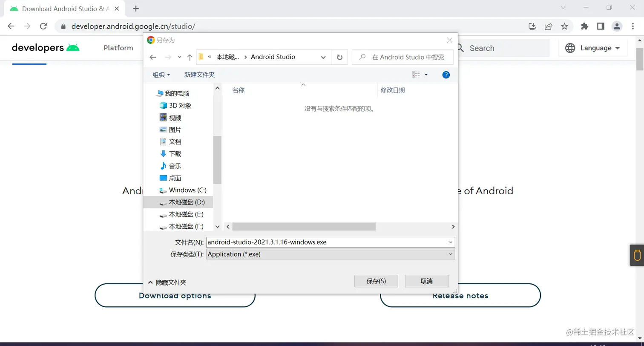644x346 pixels.
Task: Select the Platform nav item
Action: pyautogui.click(x=118, y=48)
